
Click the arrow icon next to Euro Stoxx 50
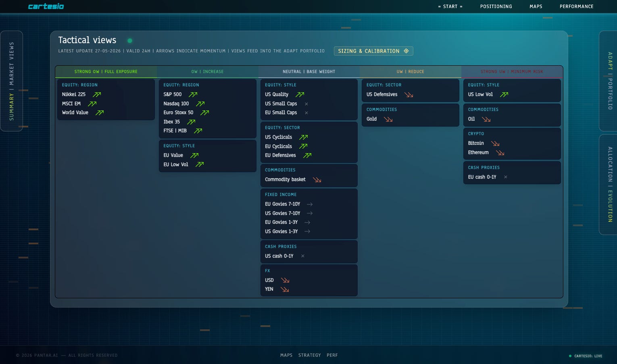tap(205, 113)
